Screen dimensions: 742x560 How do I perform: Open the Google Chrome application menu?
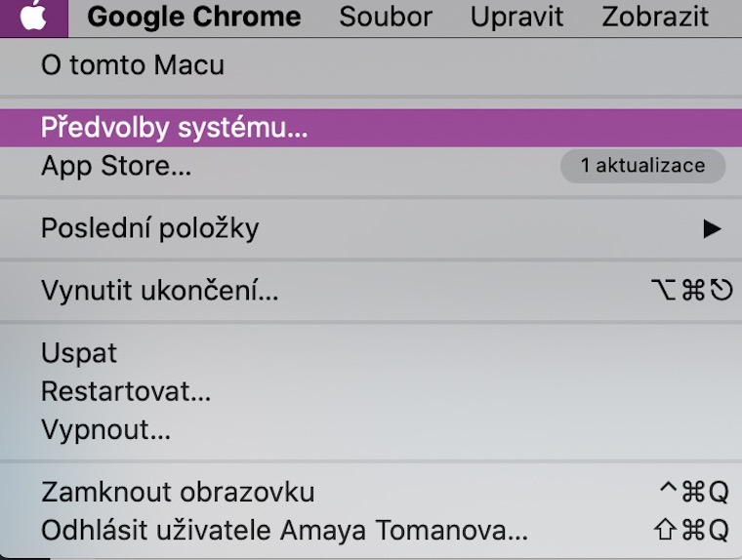pyautogui.click(x=193, y=17)
